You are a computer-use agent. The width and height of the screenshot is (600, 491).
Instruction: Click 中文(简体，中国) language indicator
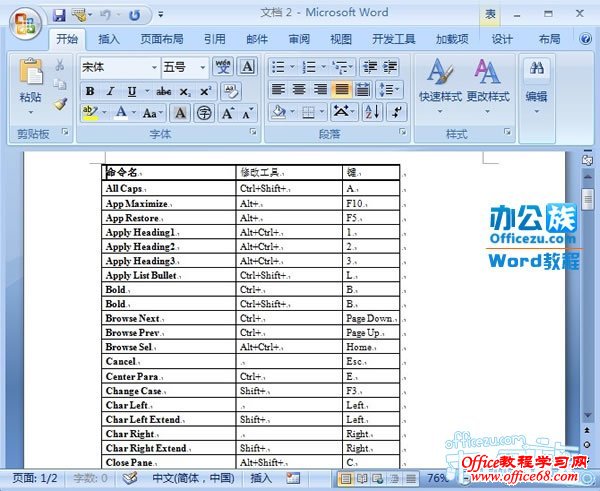pos(193,478)
